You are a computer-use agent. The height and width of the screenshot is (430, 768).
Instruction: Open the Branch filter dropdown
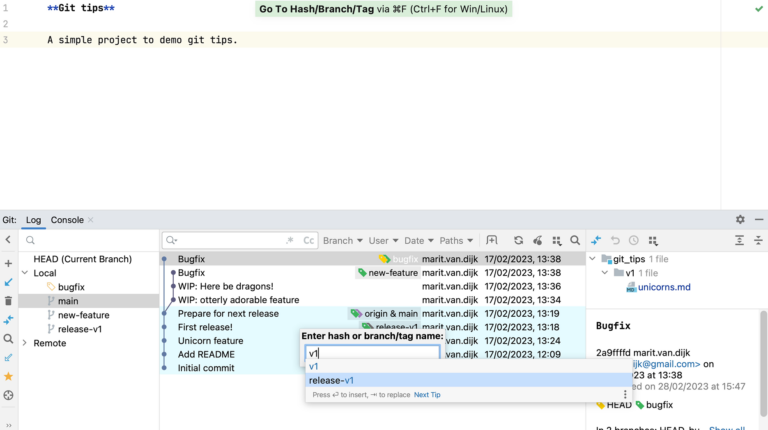343,241
